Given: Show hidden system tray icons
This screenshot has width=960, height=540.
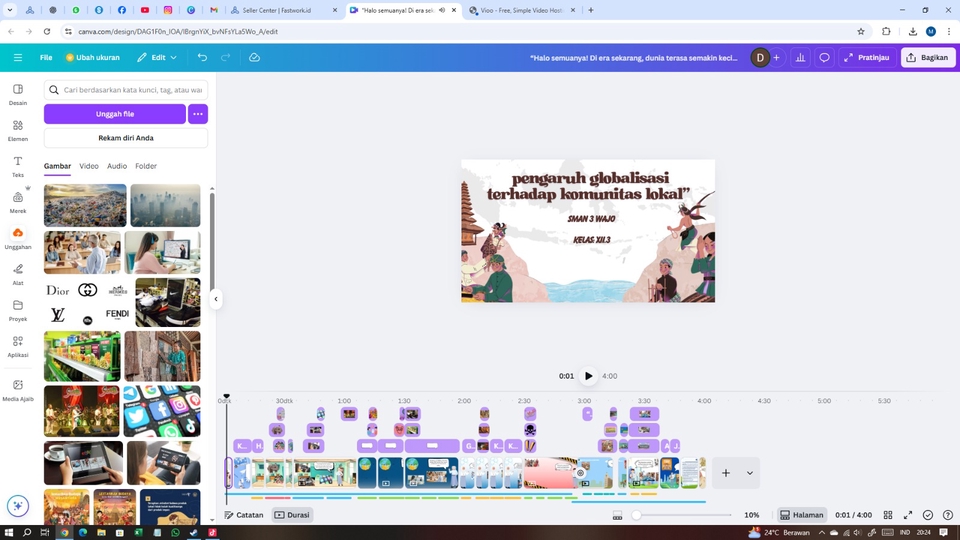Looking at the screenshot, I should [x=822, y=532].
